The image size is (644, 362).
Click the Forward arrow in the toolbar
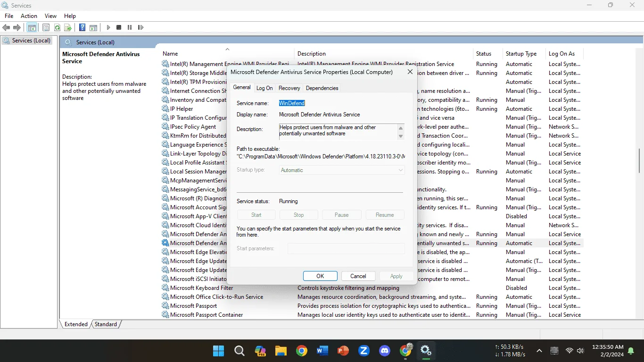tap(17, 28)
